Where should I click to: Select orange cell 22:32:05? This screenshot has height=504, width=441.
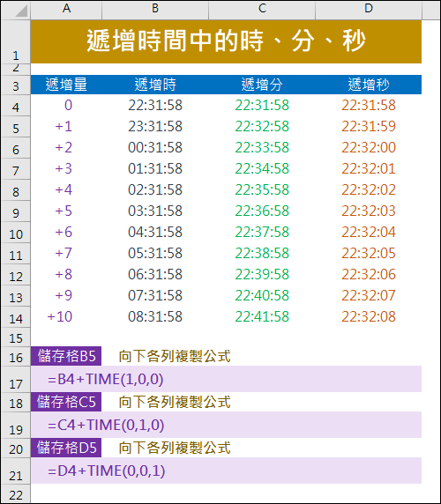point(369,253)
